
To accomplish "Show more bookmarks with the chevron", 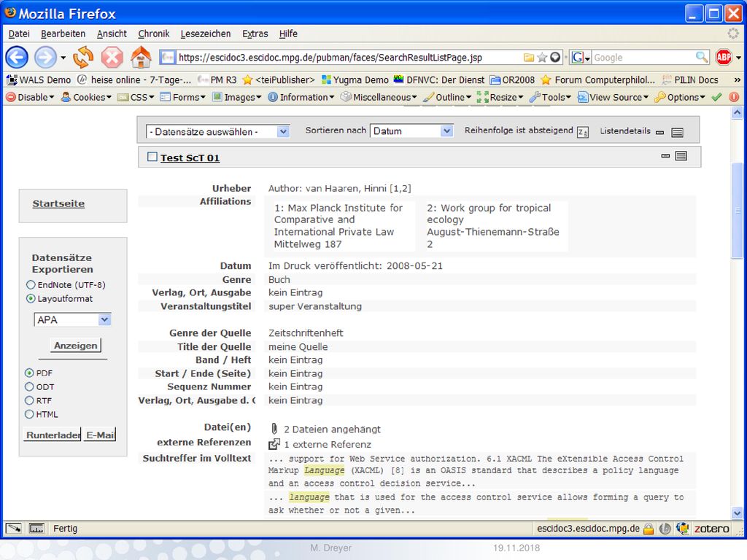I will (738, 80).
